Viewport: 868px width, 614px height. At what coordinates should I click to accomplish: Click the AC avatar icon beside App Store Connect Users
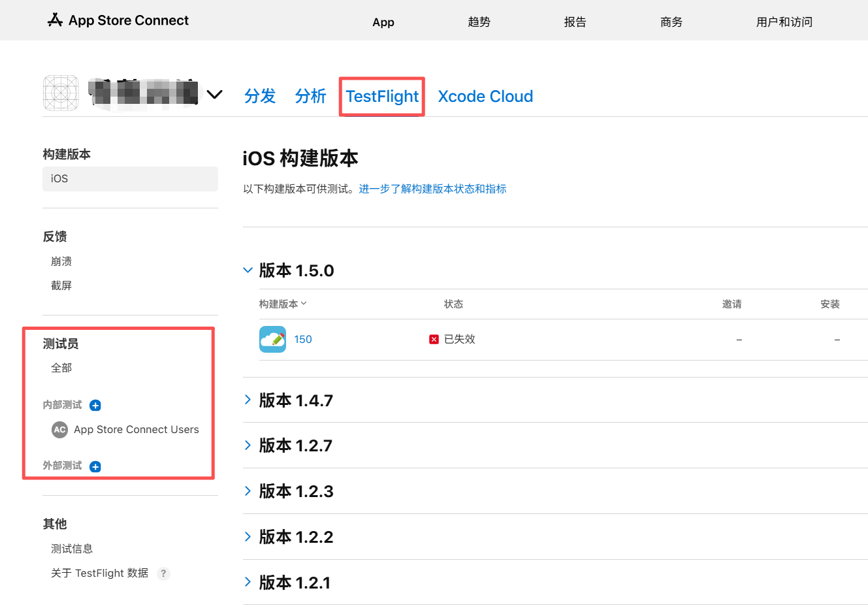pos(59,429)
